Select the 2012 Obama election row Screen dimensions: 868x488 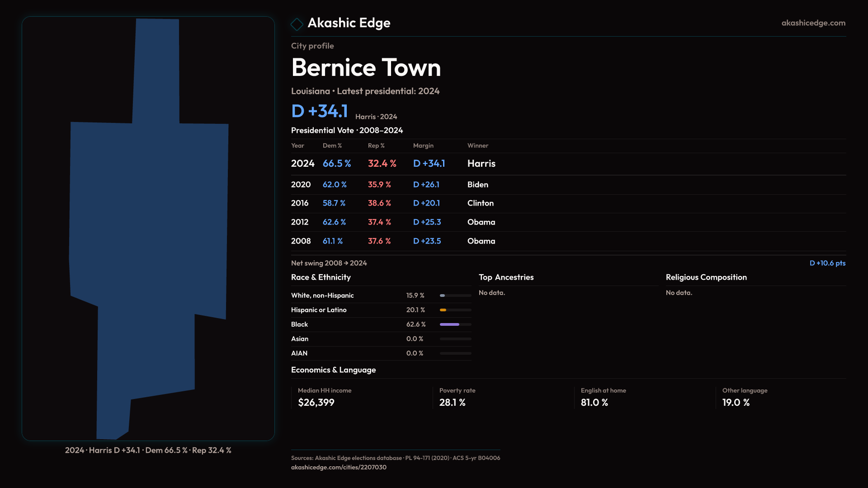(x=393, y=222)
